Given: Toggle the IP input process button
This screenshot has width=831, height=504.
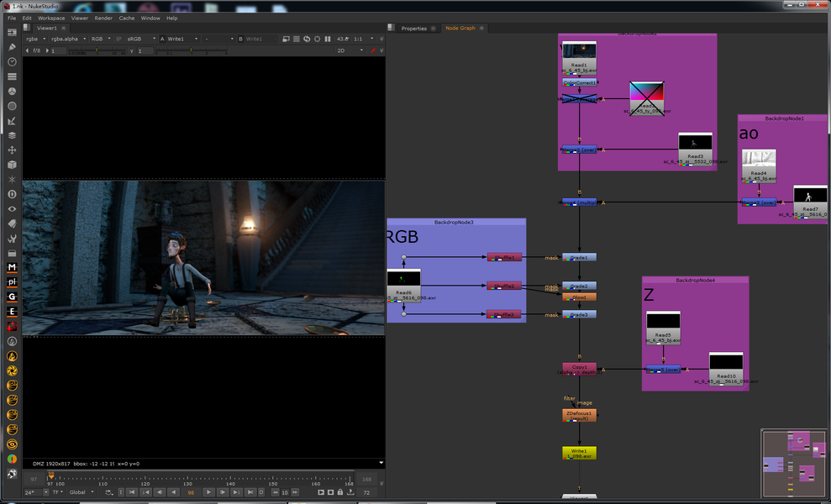Looking at the screenshot, I should coord(118,39).
